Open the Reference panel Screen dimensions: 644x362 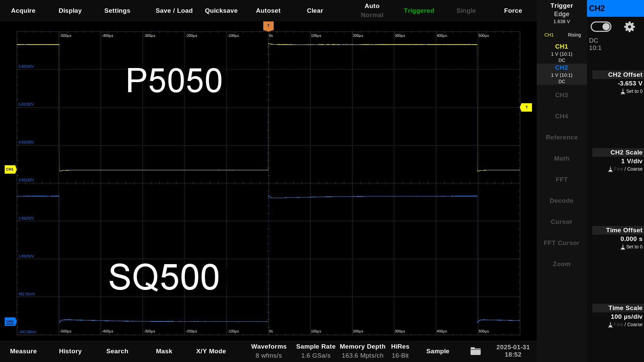tap(561, 137)
